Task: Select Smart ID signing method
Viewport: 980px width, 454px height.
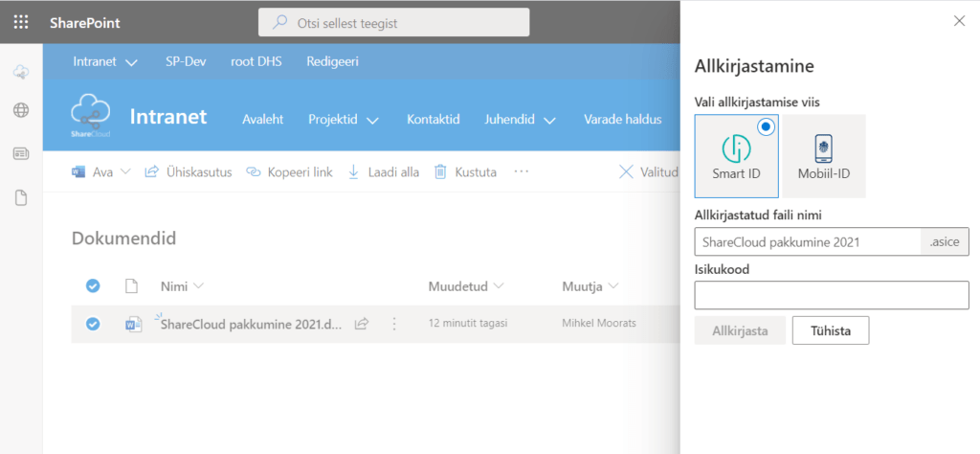Action: tap(738, 156)
